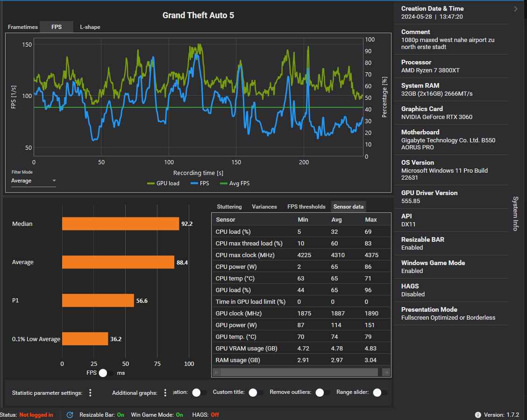Select the GPU power (W) row
The image size is (527, 420).
click(x=301, y=325)
